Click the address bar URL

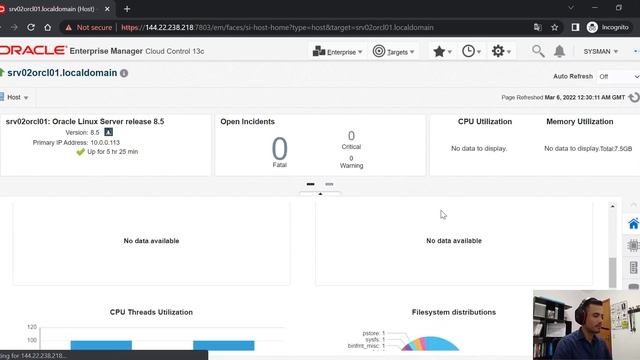pos(277,27)
